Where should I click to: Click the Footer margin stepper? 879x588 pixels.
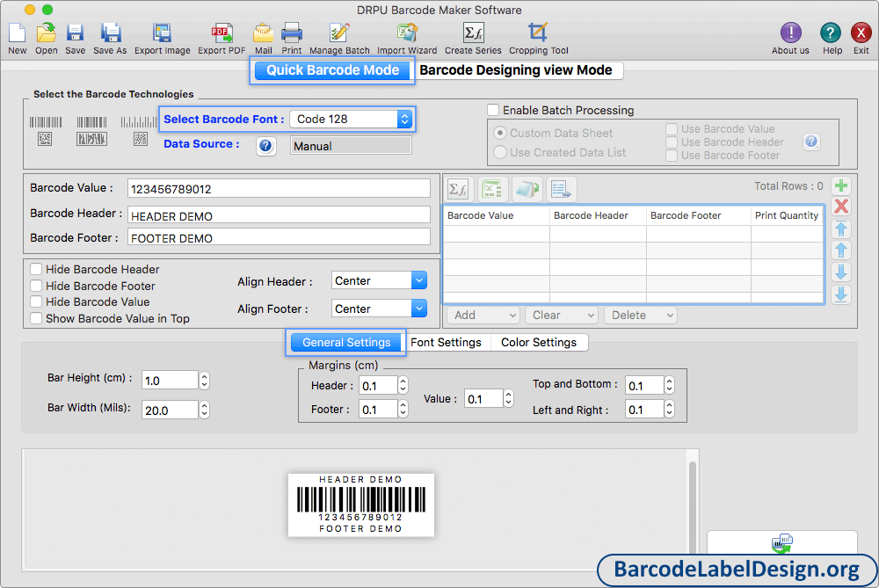point(403,410)
